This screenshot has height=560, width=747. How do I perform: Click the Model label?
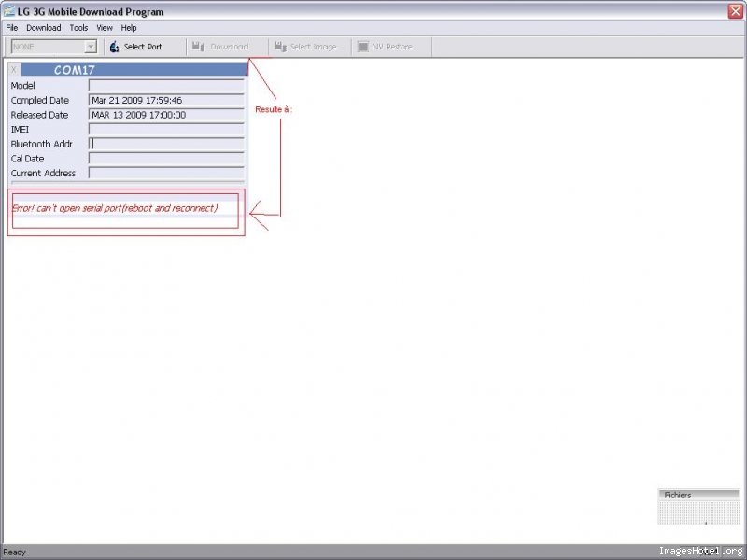coord(22,86)
